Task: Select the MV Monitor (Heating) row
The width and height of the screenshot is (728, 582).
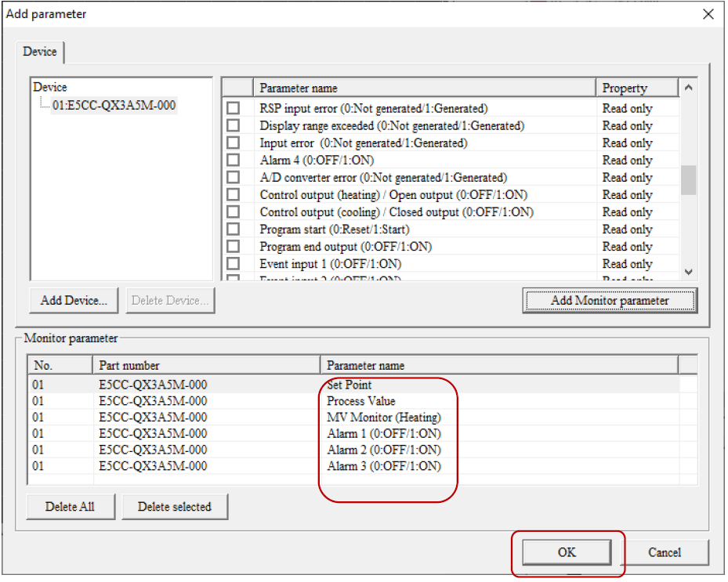Action: click(x=353, y=418)
